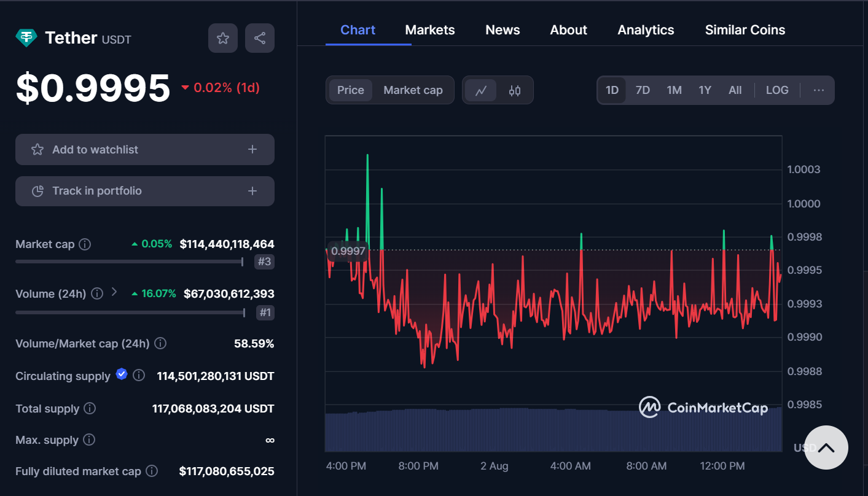Star Tether as favorite
The image size is (868, 496).
pyautogui.click(x=223, y=38)
